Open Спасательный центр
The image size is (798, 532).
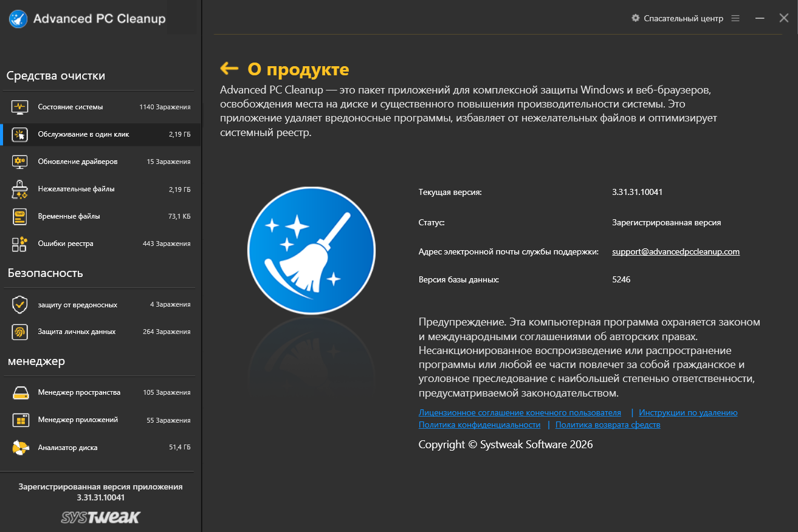tap(683, 18)
